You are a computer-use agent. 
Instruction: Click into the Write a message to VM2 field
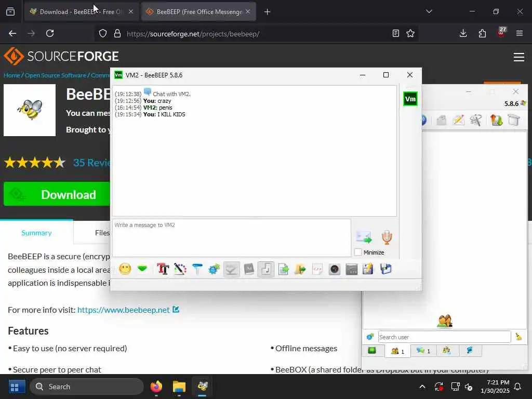231,238
